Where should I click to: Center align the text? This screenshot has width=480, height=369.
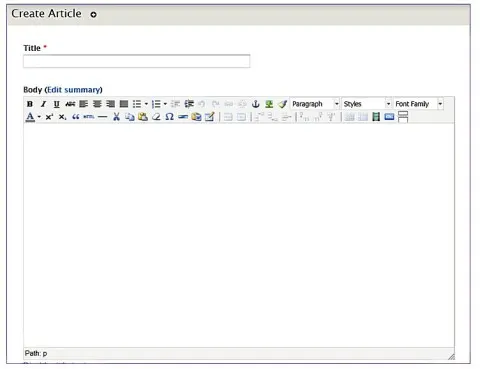click(x=97, y=104)
